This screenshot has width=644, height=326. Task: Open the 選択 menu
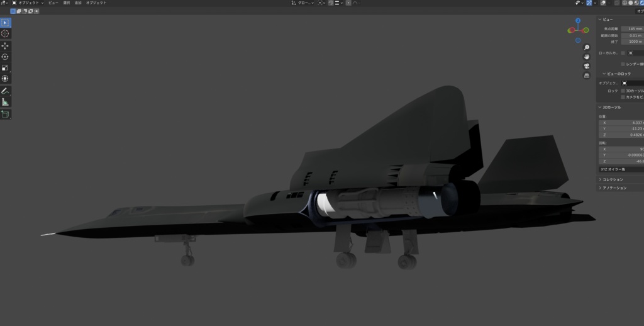coord(67,3)
